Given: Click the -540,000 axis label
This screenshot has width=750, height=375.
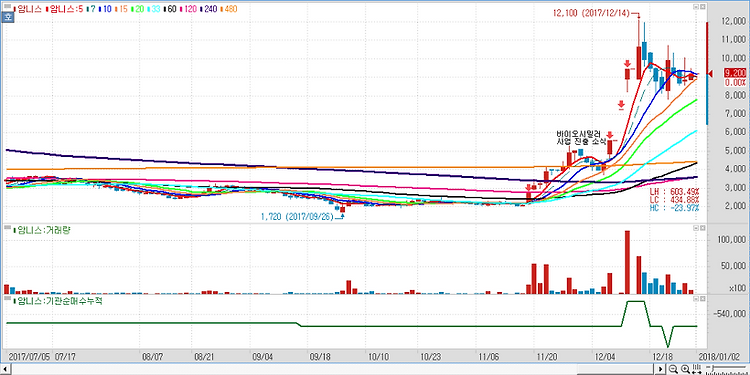Looking at the screenshot, I should [x=729, y=314].
